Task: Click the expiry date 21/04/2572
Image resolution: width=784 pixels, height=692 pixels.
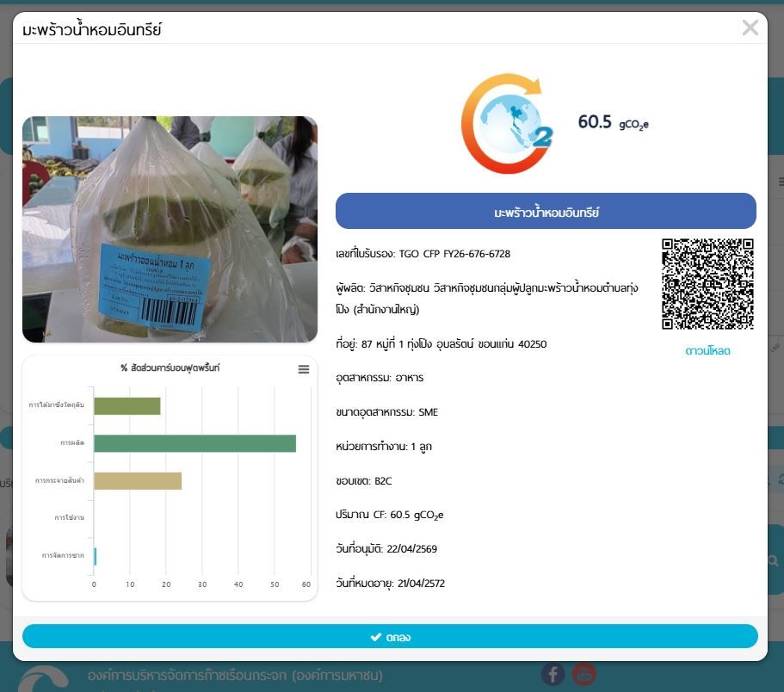Action: (421, 583)
